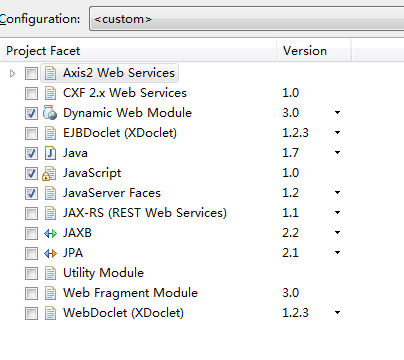Open the Java version dropdown arrow
This screenshot has height=360, width=404.
point(337,153)
